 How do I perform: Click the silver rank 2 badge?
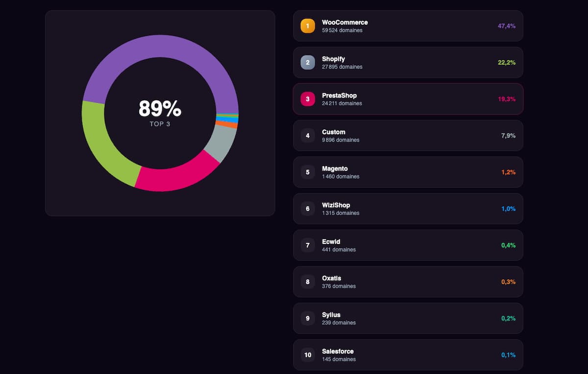tap(308, 62)
